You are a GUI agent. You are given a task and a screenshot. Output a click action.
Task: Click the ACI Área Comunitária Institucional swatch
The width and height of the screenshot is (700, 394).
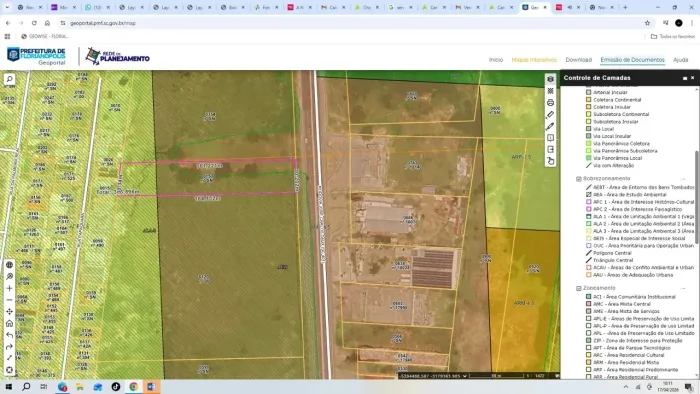point(588,297)
